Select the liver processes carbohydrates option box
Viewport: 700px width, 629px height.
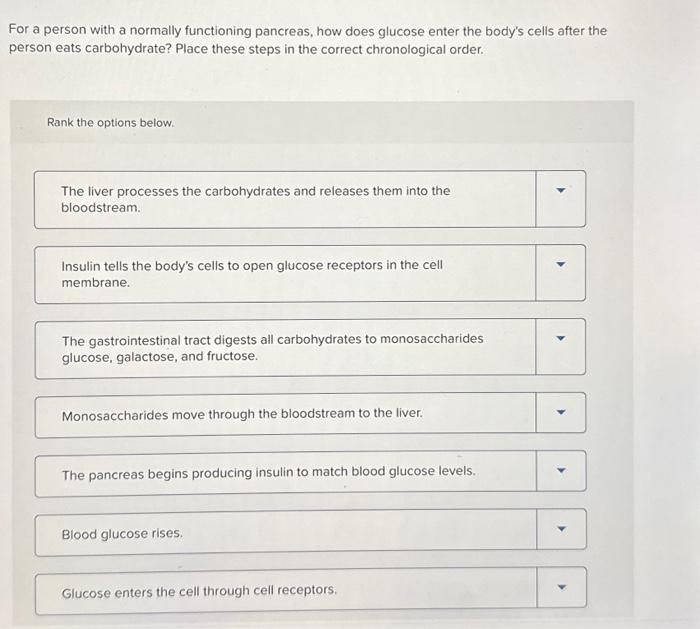pos(285,200)
